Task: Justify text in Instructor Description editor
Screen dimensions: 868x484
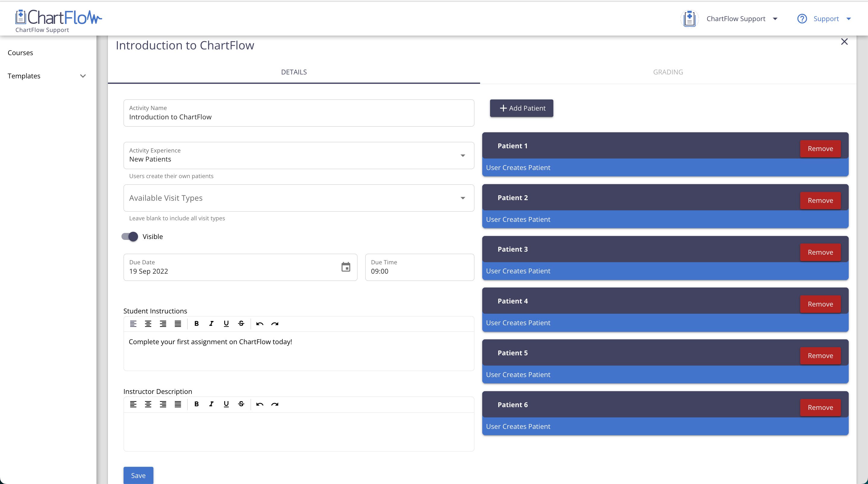Action: (x=178, y=404)
